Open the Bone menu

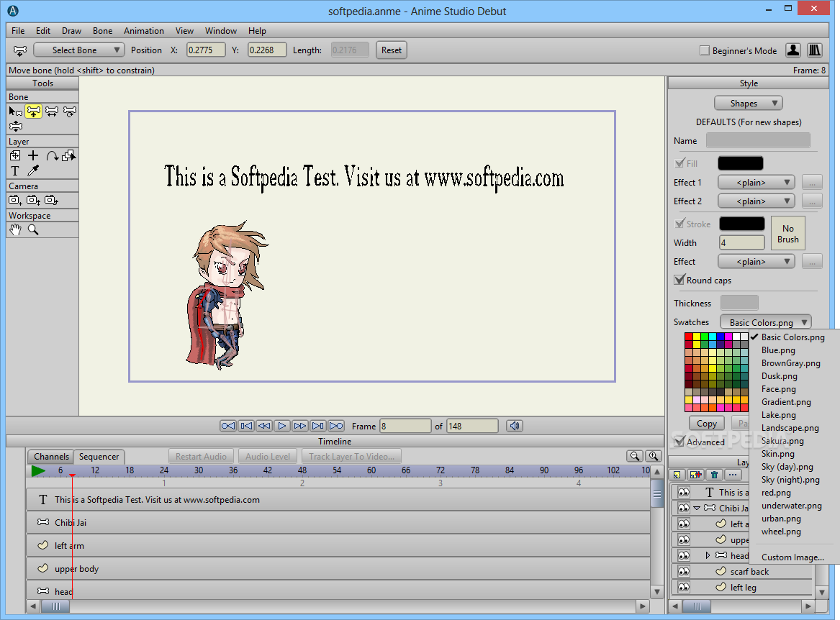click(x=102, y=31)
